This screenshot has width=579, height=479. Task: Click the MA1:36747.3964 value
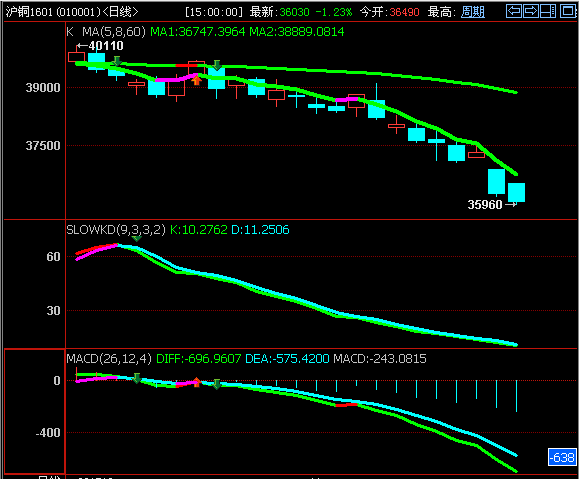[198, 32]
